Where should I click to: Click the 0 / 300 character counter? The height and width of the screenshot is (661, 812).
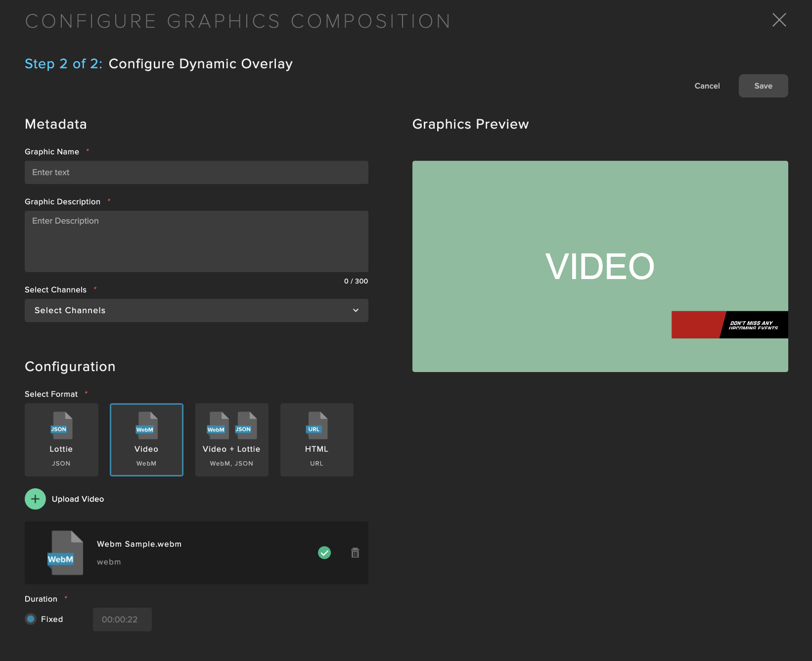click(x=356, y=281)
